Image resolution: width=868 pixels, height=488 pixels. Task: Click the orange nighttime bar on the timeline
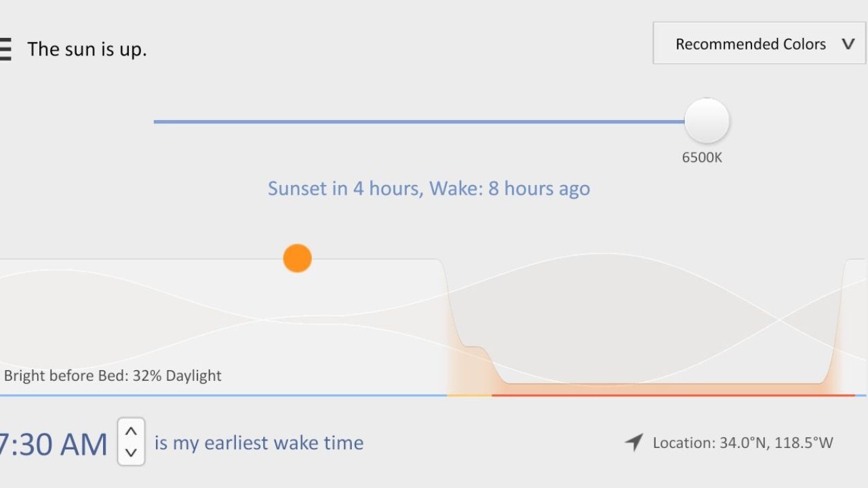(x=671, y=393)
